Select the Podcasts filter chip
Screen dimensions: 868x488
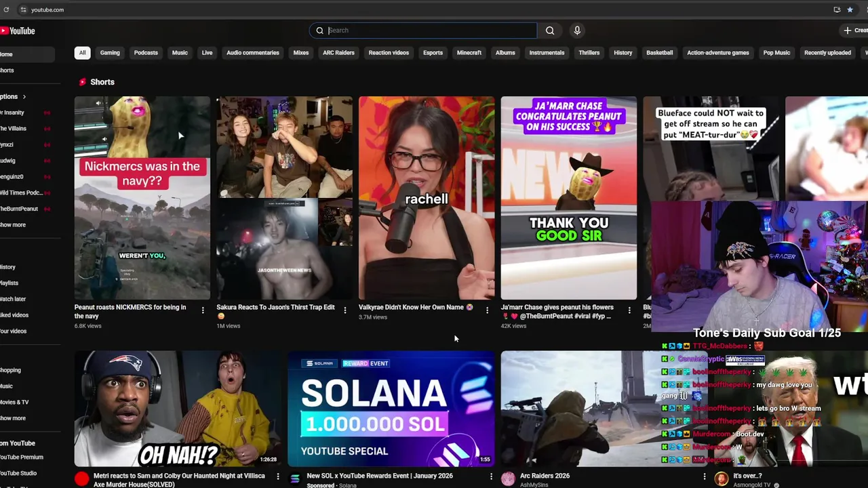146,53
